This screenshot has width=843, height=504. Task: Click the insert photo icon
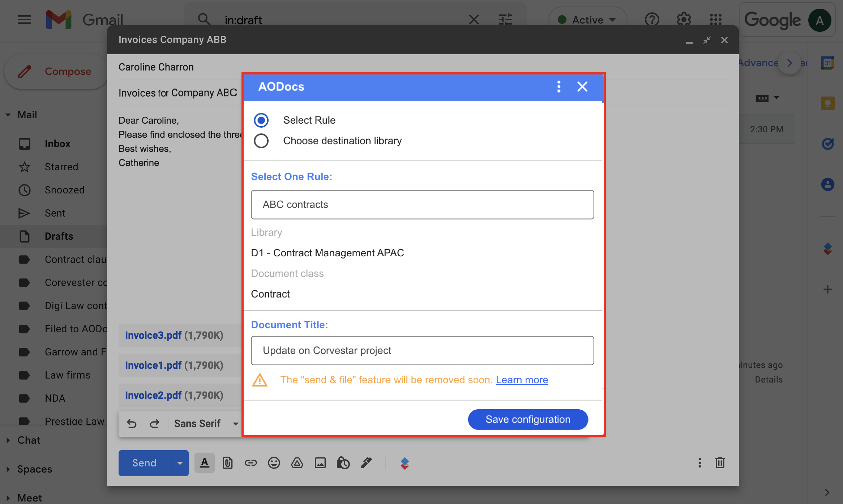pos(320,463)
